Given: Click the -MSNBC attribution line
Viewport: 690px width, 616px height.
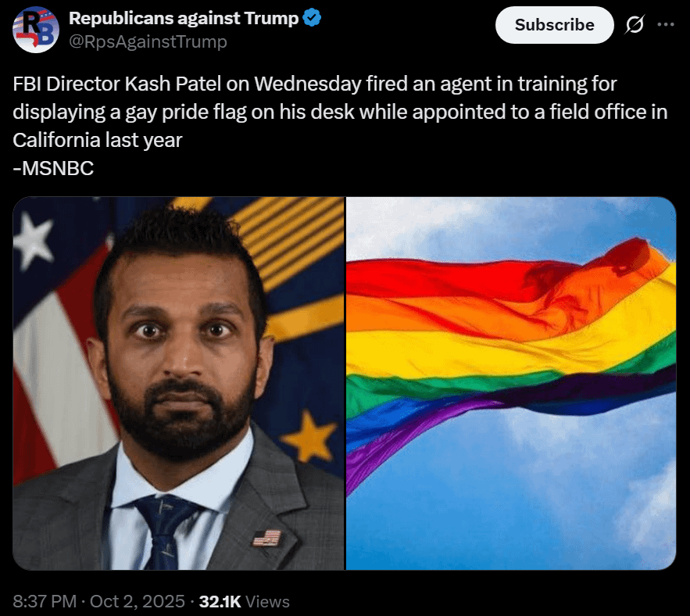Looking at the screenshot, I should [x=53, y=168].
